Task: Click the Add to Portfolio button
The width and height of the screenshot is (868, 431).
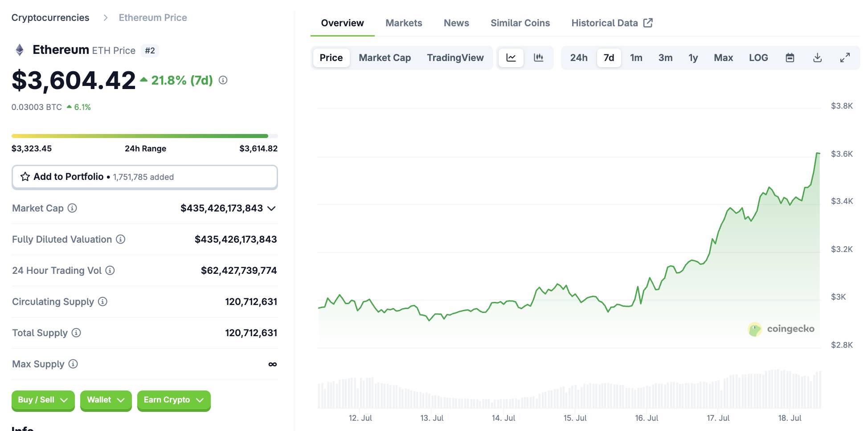Action: point(145,177)
